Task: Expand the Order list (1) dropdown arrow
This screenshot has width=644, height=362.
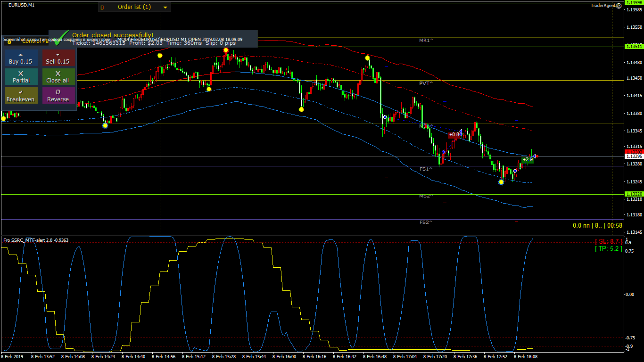Action: click(165, 8)
